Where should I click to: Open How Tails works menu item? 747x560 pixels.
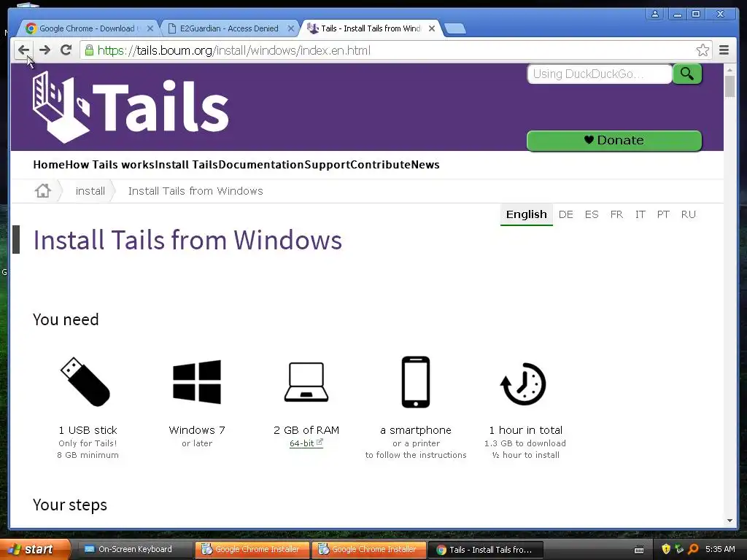(x=110, y=165)
